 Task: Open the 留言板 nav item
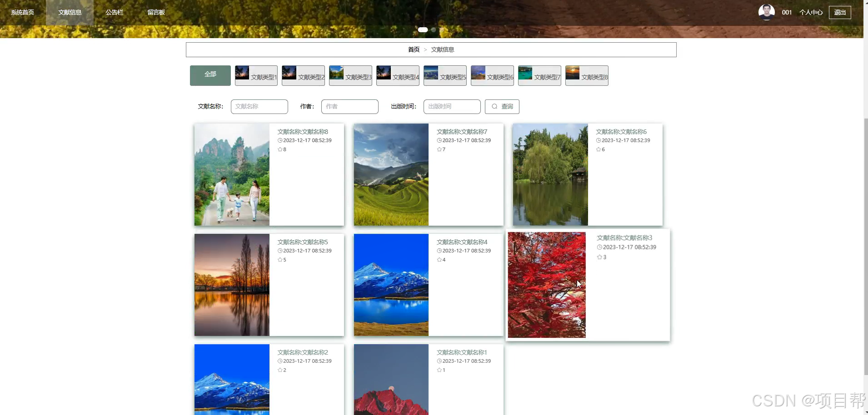[x=156, y=12]
